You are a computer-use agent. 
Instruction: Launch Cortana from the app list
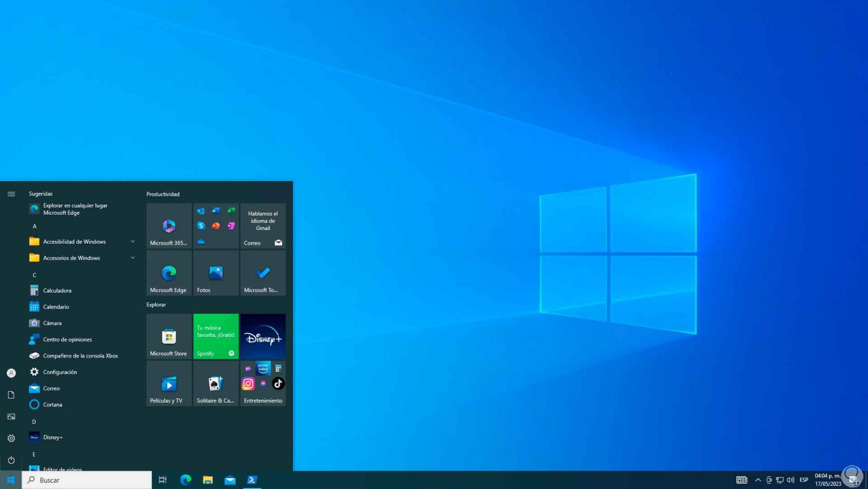point(83,405)
